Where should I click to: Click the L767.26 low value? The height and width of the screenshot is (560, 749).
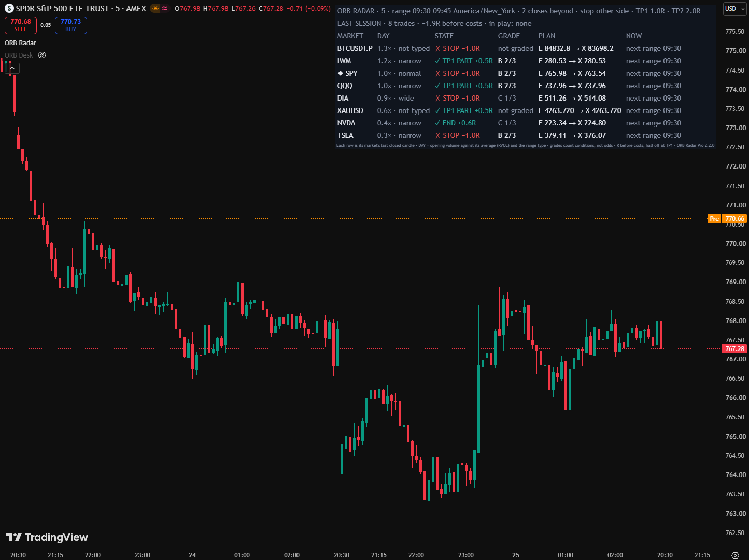click(244, 9)
